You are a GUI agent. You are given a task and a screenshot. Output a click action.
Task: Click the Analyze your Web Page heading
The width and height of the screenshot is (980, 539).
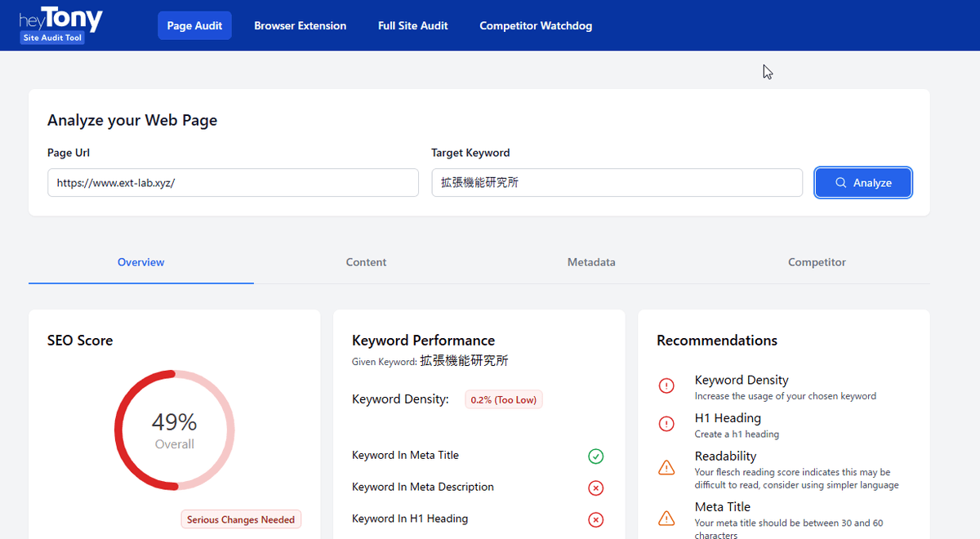tap(132, 121)
